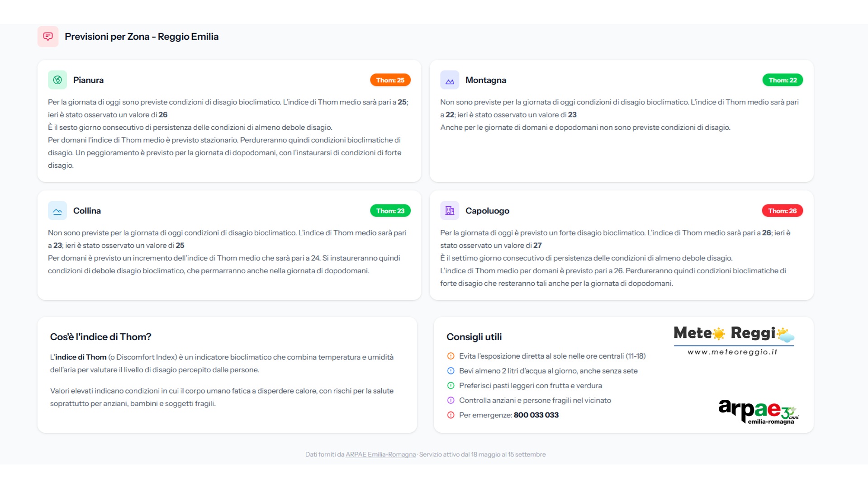This screenshot has height=488, width=868.
Task: Click the orange Thom: 25 badge
Action: pyautogui.click(x=390, y=80)
